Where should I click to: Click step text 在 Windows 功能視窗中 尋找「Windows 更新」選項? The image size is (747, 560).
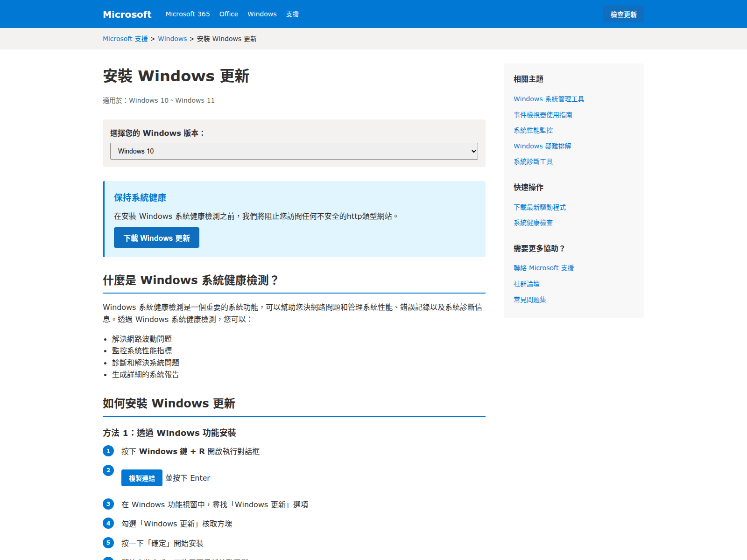tap(215, 504)
